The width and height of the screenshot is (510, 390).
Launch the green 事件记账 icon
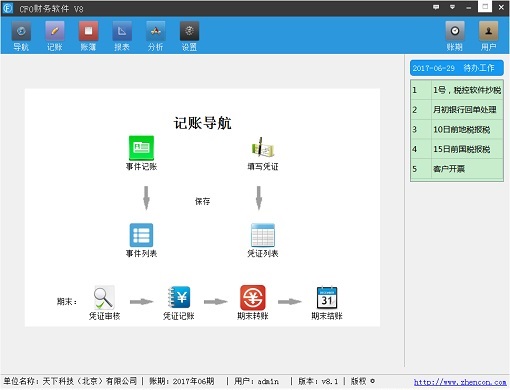click(141, 148)
